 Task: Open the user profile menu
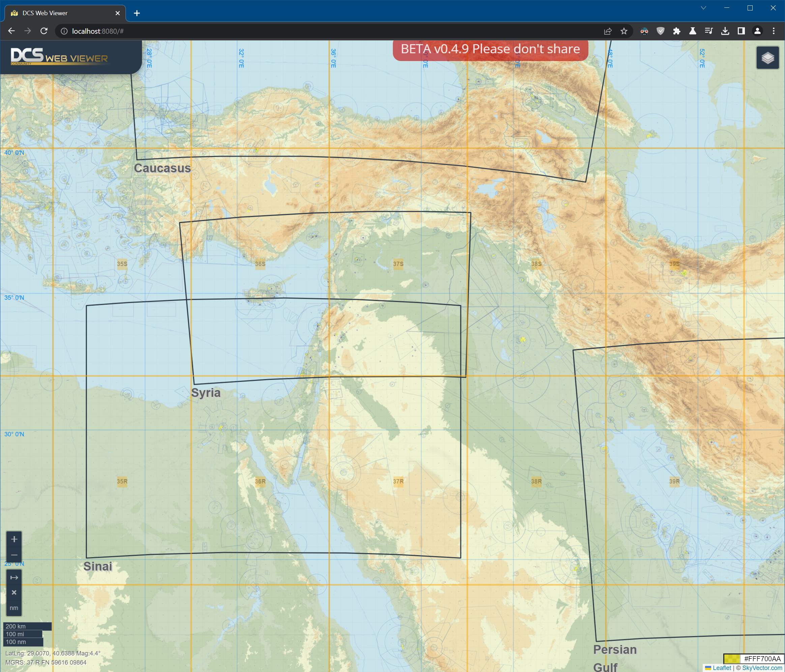click(757, 31)
